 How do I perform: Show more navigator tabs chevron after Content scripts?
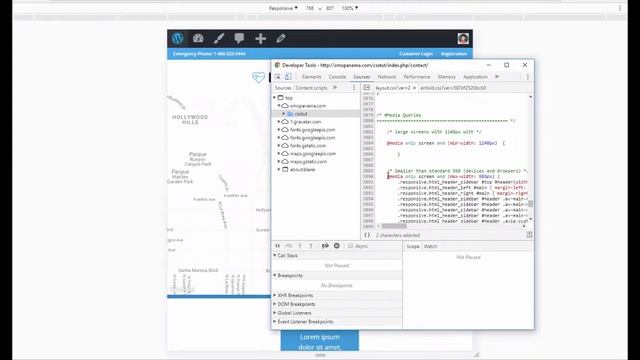[335, 88]
